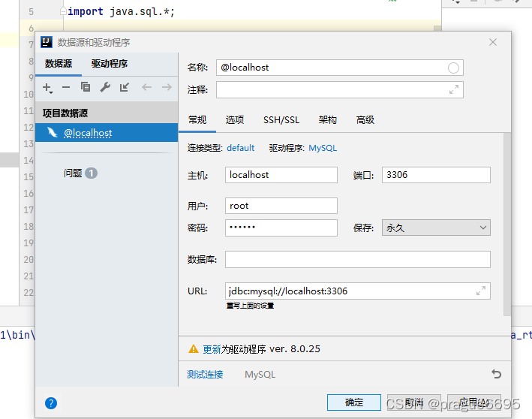Image resolution: width=532 pixels, height=419 pixels.
Task: Click the fold marker beside import java.sql
Action: pyautogui.click(x=63, y=11)
